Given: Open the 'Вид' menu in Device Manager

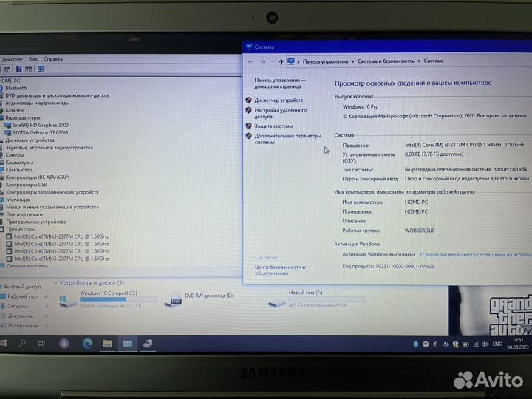Looking at the screenshot, I should [33, 58].
